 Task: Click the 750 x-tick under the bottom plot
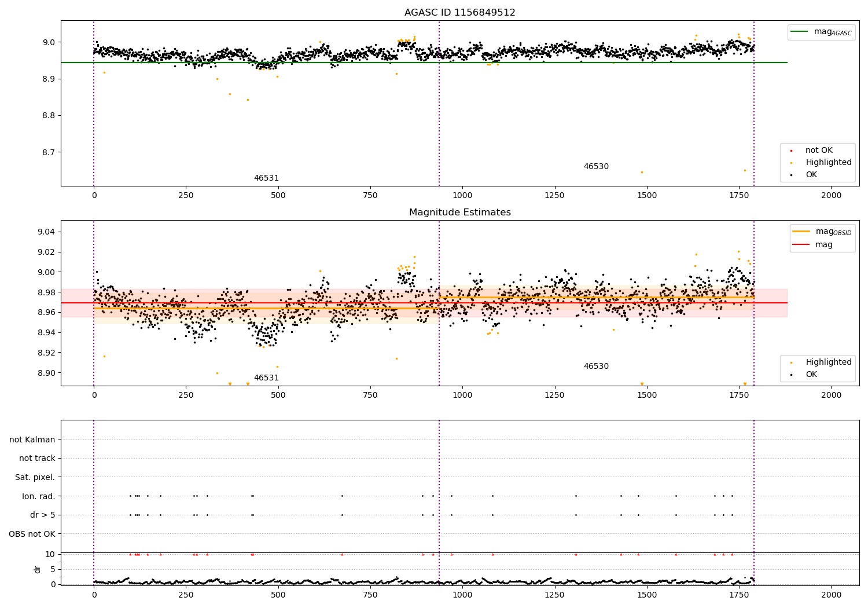pyautogui.click(x=370, y=595)
